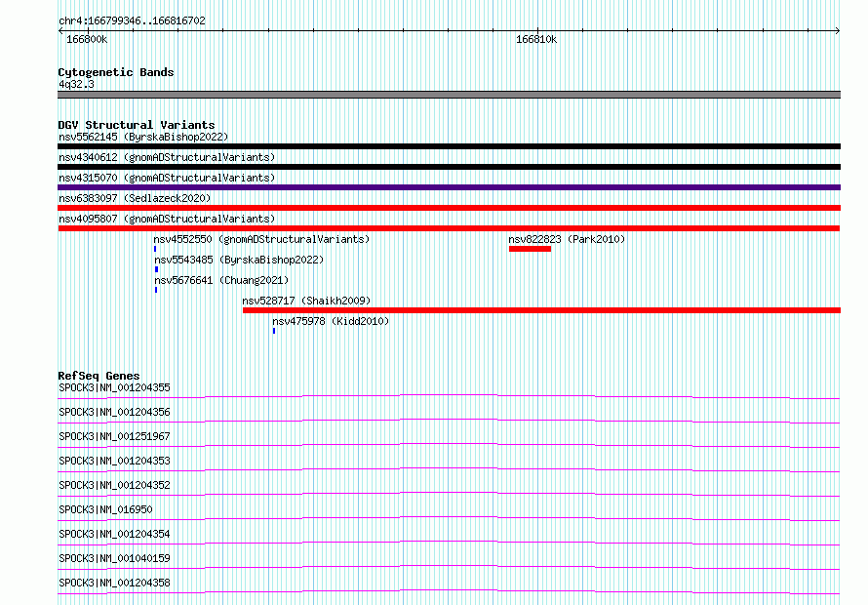Viewport: 868px width, 605px height.
Task: Click the nsv475978 (Kidd2010) label
Action: tap(331, 321)
